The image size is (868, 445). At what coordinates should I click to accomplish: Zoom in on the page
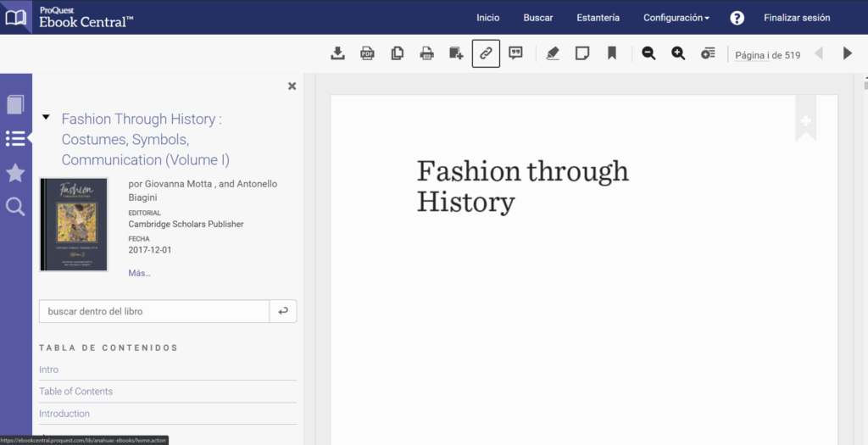click(x=678, y=53)
